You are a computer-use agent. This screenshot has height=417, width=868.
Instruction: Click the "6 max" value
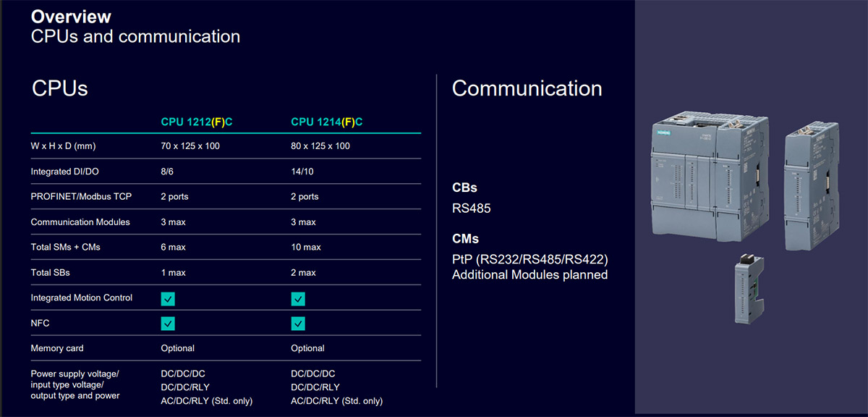point(173,248)
